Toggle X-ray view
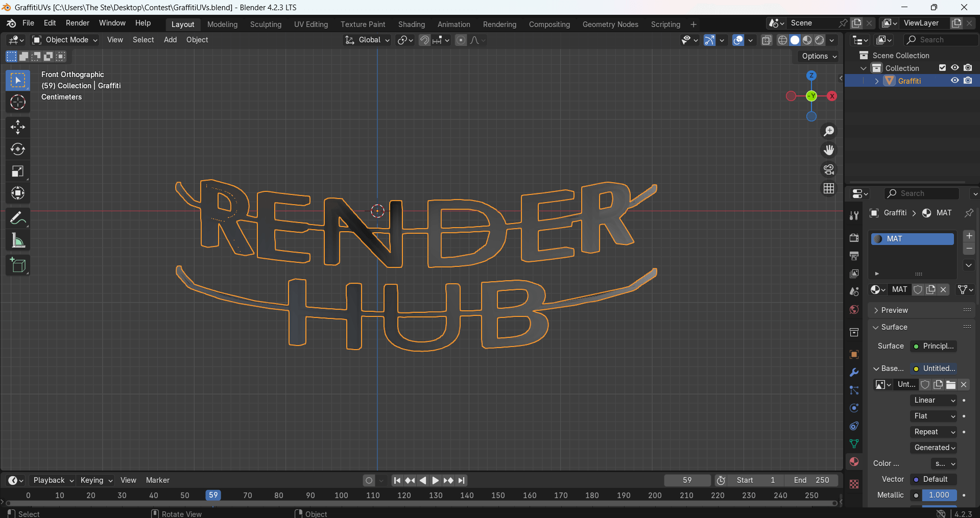The height and width of the screenshot is (518, 980). (767, 40)
